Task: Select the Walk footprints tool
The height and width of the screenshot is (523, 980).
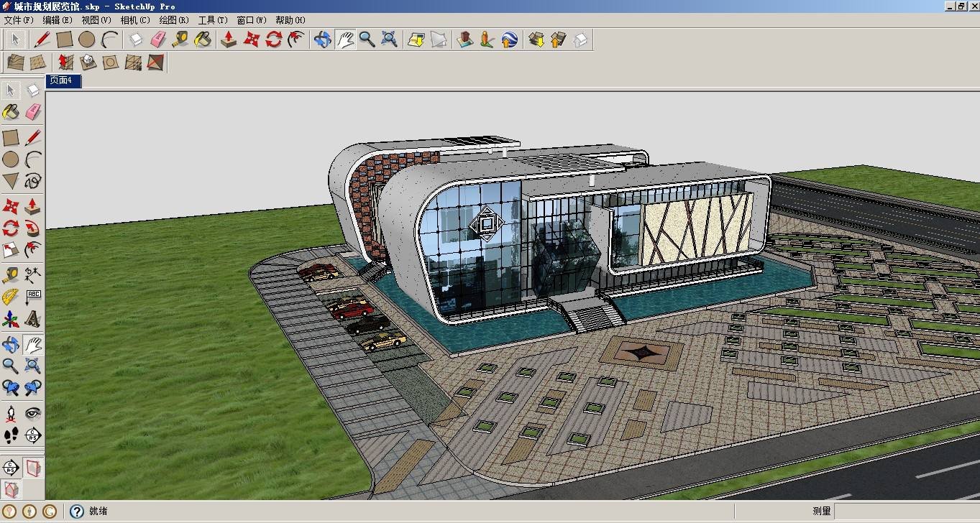Action: point(11,435)
